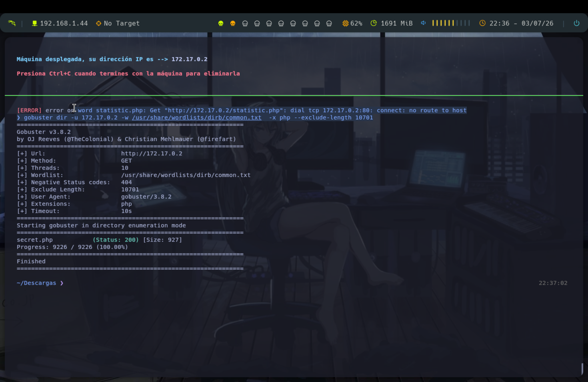Click the User Agent value gobuster/3.8.2
This screenshot has width=588, height=382.
click(x=146, y=197)
